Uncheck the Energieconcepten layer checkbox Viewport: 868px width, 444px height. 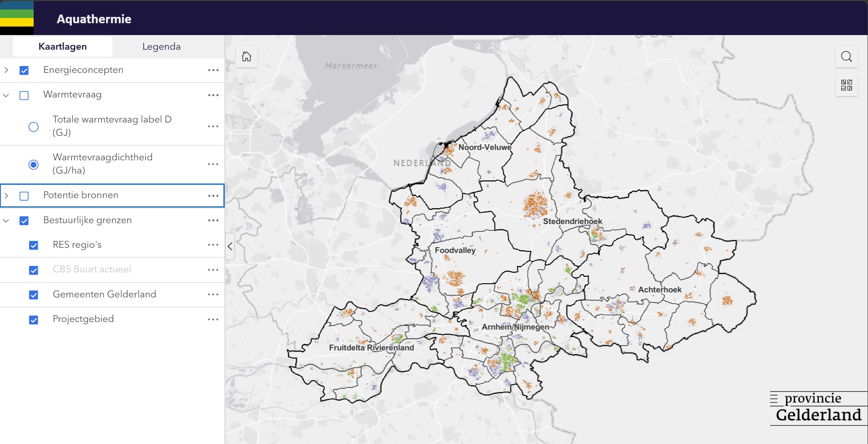point(24,71)
